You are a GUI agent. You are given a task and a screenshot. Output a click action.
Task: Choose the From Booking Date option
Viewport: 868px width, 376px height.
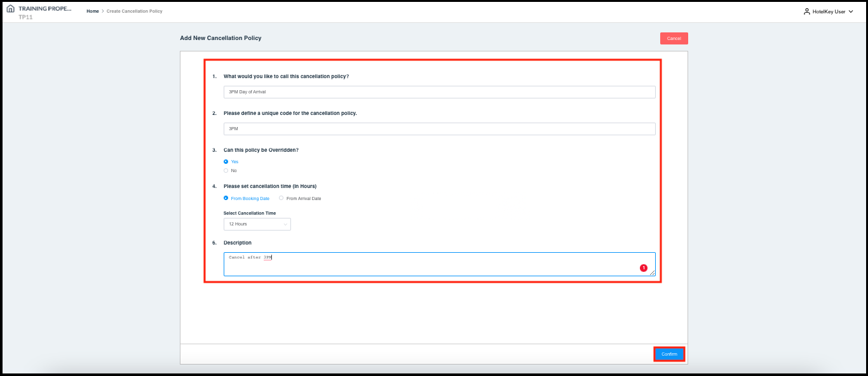(x=226, y=198)
